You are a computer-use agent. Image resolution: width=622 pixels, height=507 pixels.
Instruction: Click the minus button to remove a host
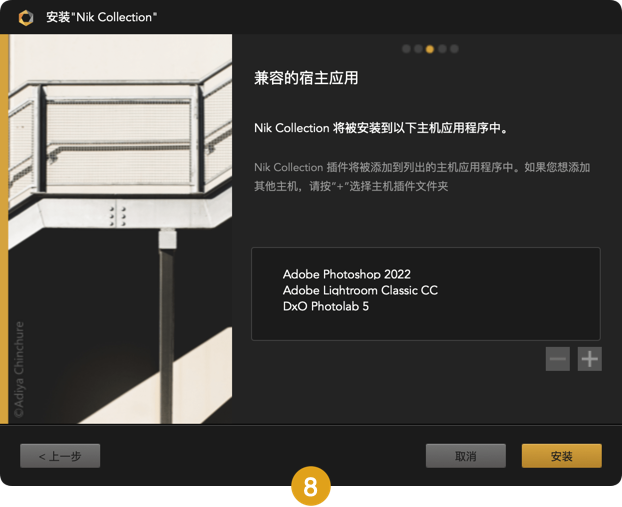click(558, 359)
